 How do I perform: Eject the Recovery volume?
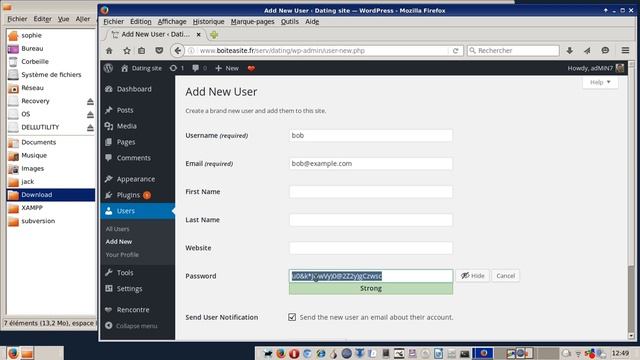tap(90, 101)
